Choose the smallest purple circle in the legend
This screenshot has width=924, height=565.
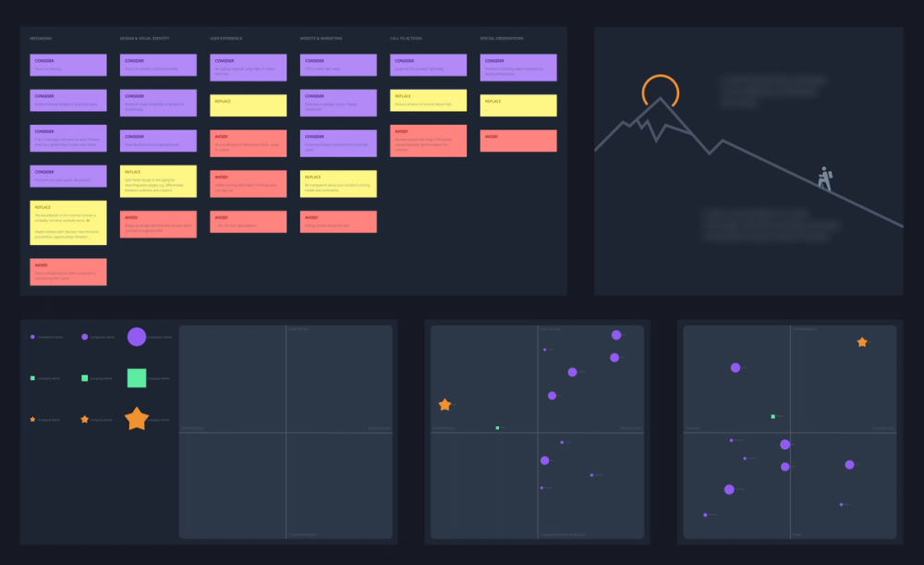(x=32, y=337)
